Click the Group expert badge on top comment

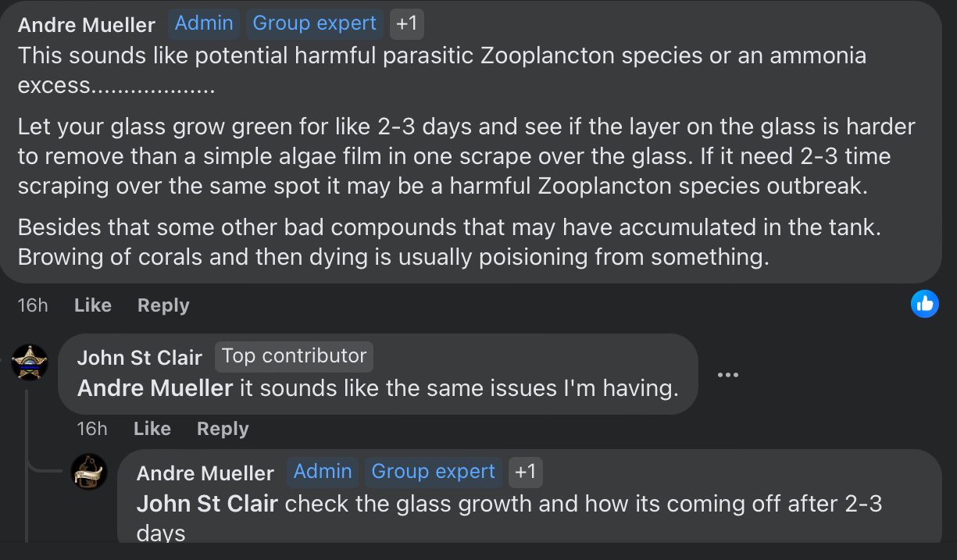tap(315, 23)
